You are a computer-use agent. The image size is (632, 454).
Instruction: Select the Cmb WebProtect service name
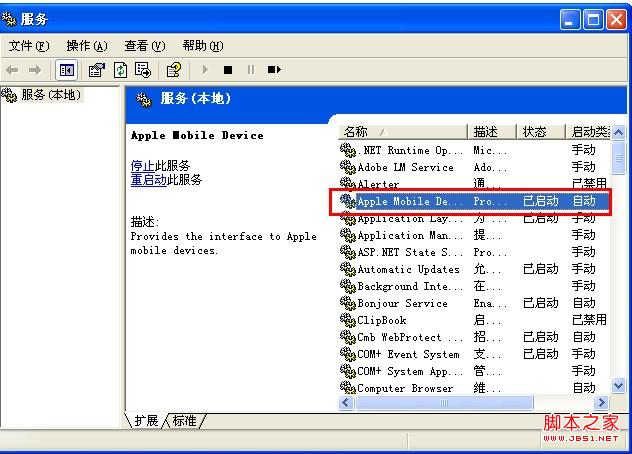(x=410, y=337)
